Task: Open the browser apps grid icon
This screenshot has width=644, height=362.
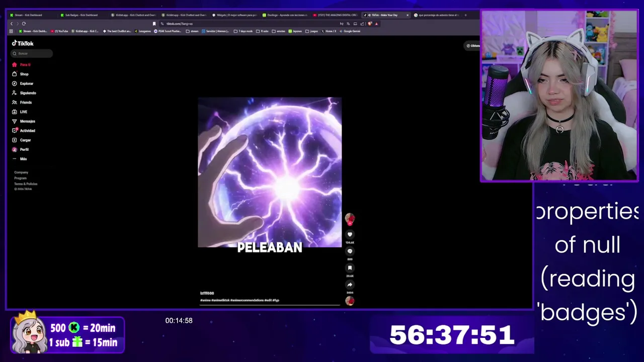Action: 11,31
